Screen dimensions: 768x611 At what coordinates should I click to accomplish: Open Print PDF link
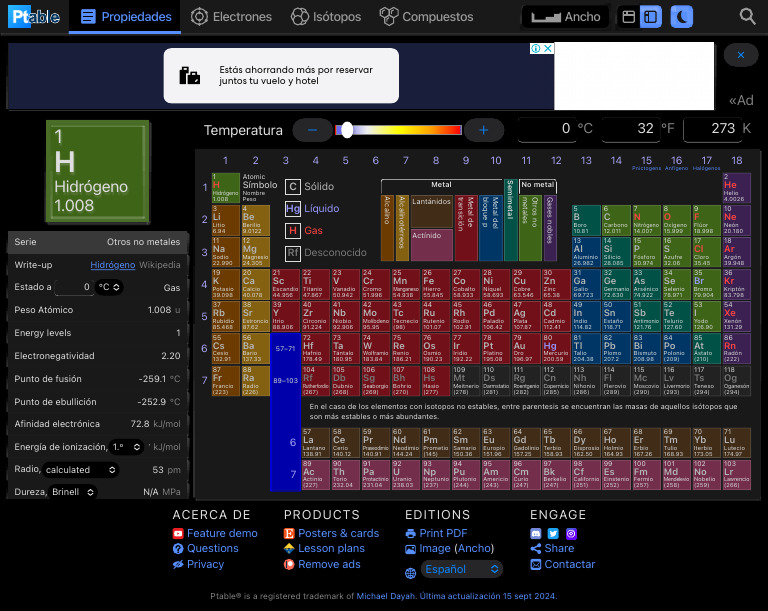[436, 533]
